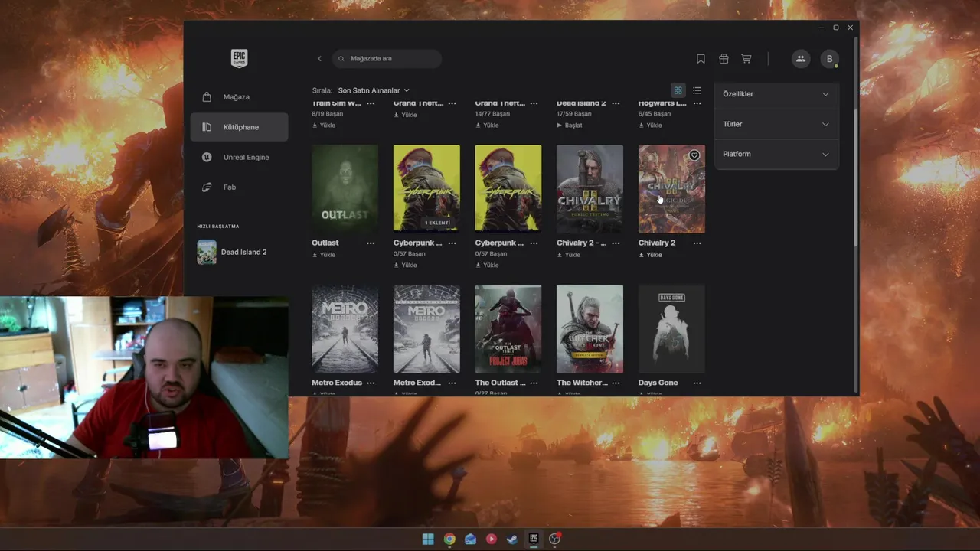Image resolution: width=980 pixels, height=551 pixels.
Task: Open Chivalry 2 Public Testing cover
Action: point(590,188)
